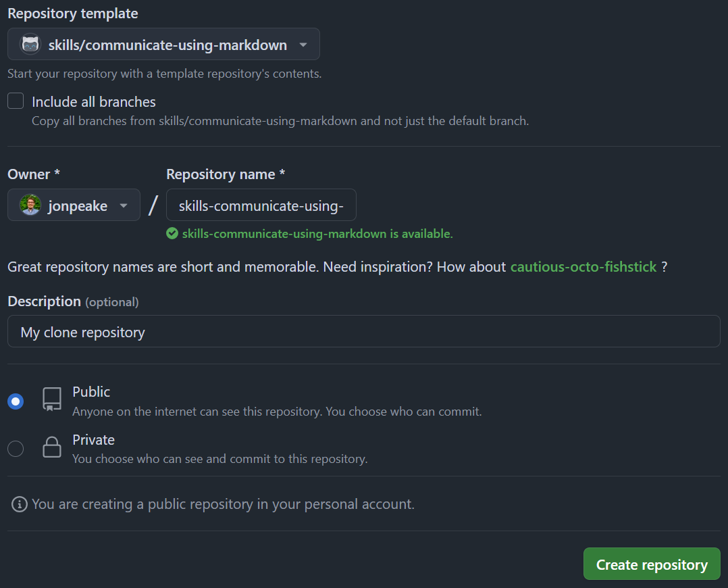The width and height of the screenshot is (728, 588).
Task: Click the 'skills-communicate-using-markdown is available.' message
Action: pos(317,234)
